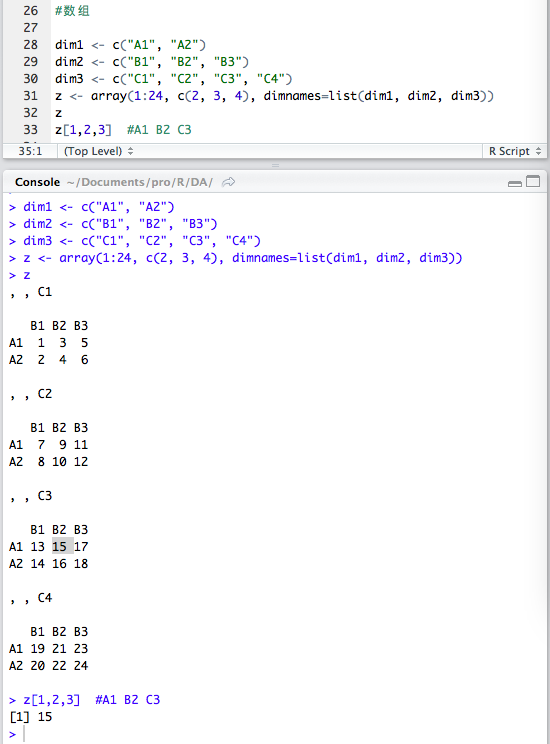Click value 12 in the C2 table
This screenshot has height=744, width=550.
tap(81, 462)
